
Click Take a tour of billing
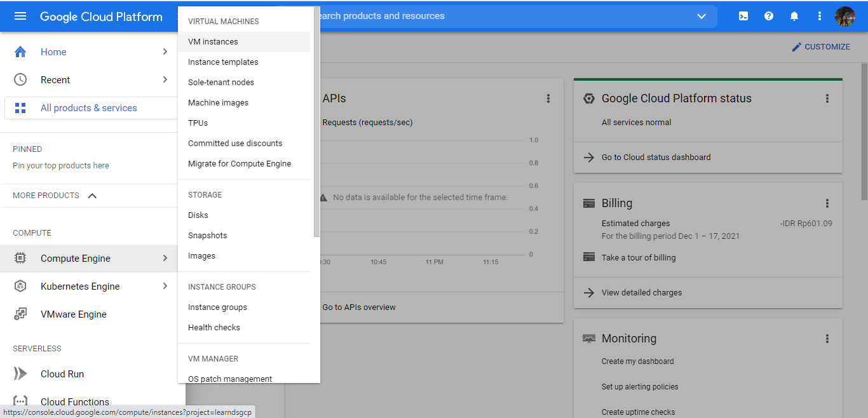[639, 257]
